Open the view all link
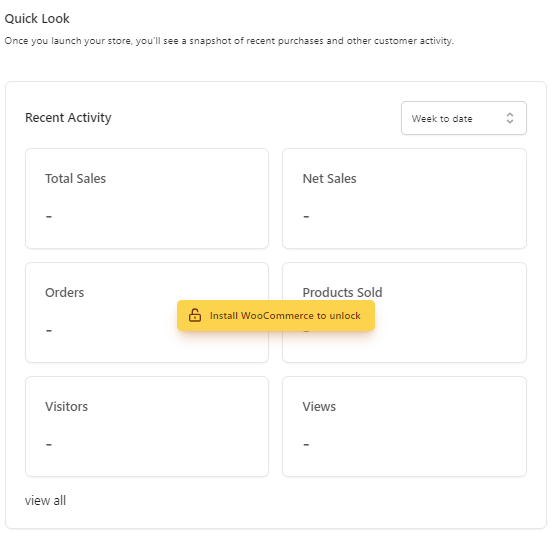The image size is (551, 534). tap(45, 500)
